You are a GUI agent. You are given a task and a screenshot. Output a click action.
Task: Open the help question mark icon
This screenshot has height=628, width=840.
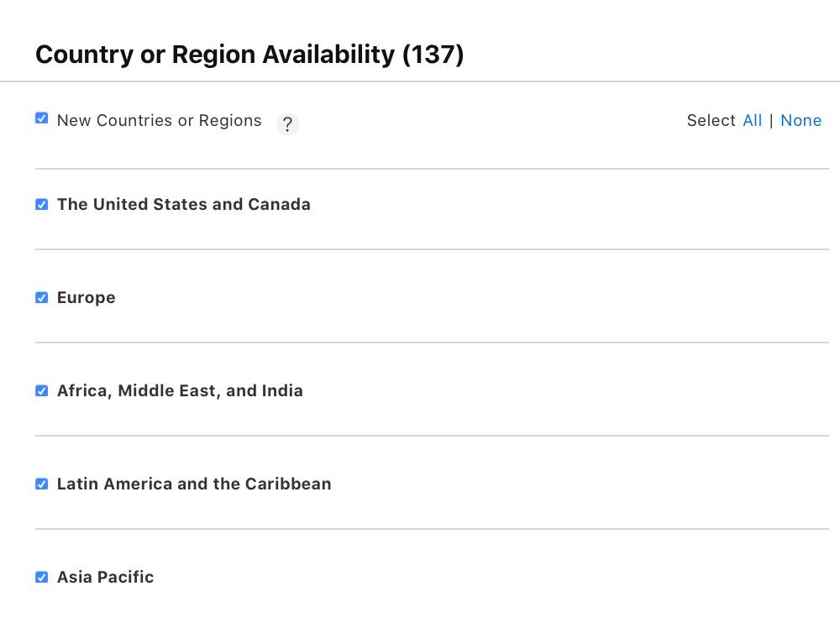coord(287,124)
